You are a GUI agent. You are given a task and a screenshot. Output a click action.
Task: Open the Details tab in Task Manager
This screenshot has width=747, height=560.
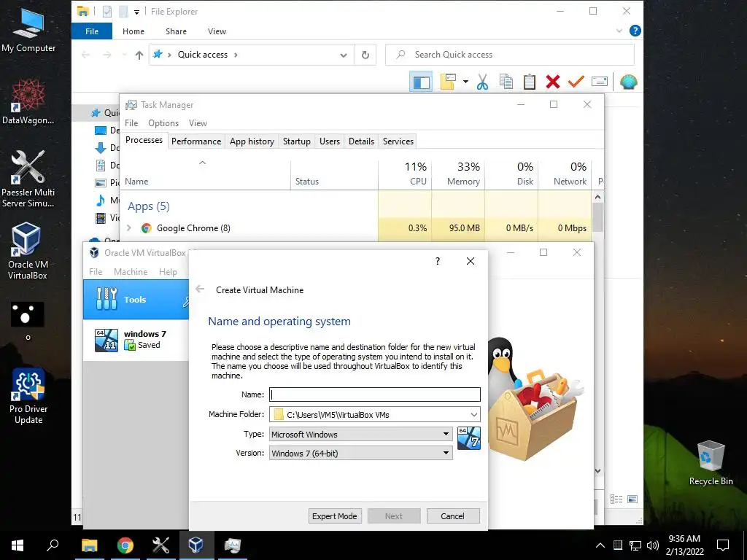pyautogui.click(x=361, y=141)
